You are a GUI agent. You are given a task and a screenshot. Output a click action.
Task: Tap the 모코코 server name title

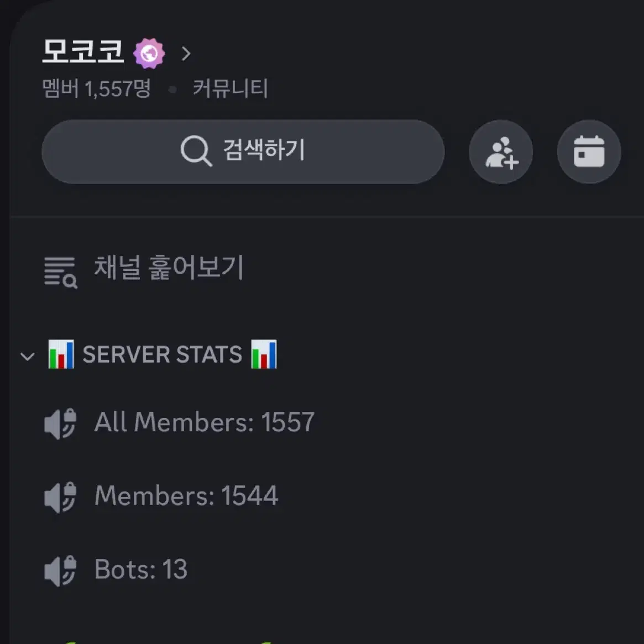pos(82,52)
